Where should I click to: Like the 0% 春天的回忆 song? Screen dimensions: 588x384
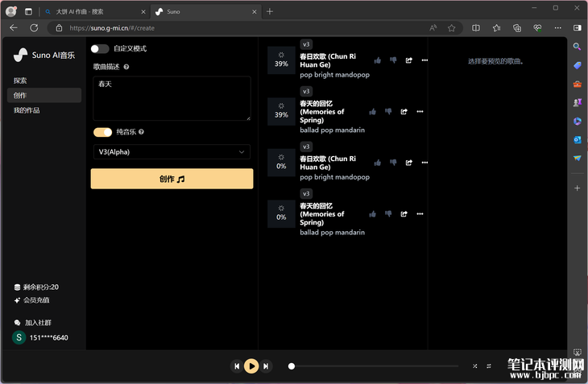coord(372,214)
